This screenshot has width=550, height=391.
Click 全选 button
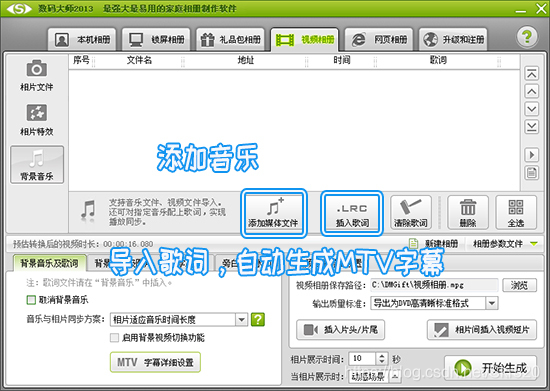(x=516, y=213)
